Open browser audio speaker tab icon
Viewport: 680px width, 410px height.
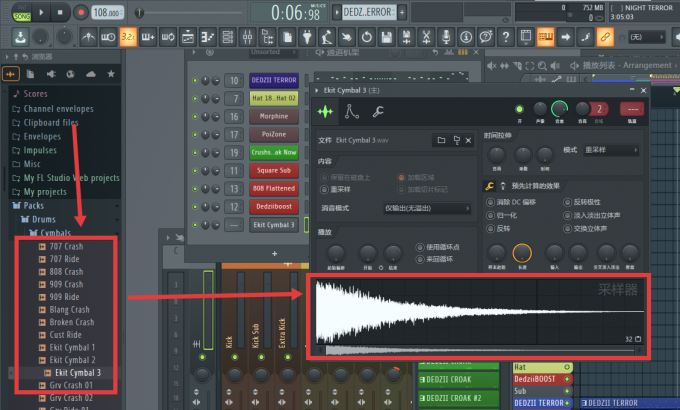pos(51,74)
